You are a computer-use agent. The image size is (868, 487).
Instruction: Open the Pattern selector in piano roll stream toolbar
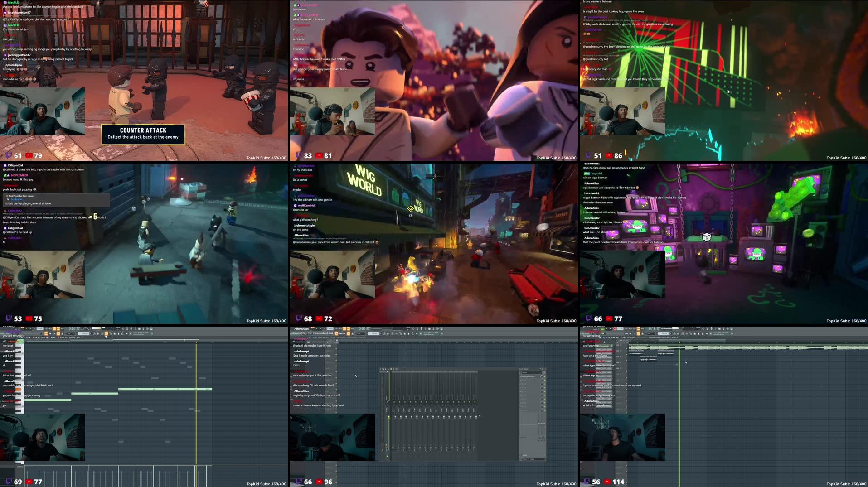pyautogui.click(x=83, y=333)
